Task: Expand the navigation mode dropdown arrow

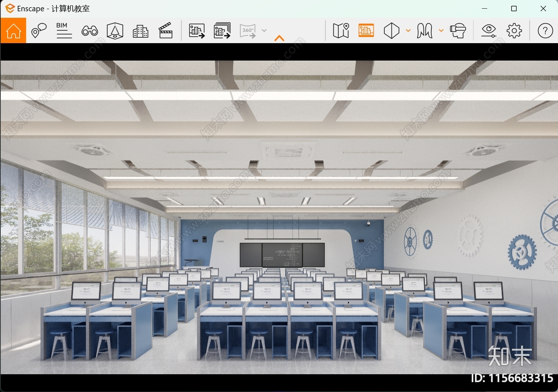Action: click(x=441, y=30)
